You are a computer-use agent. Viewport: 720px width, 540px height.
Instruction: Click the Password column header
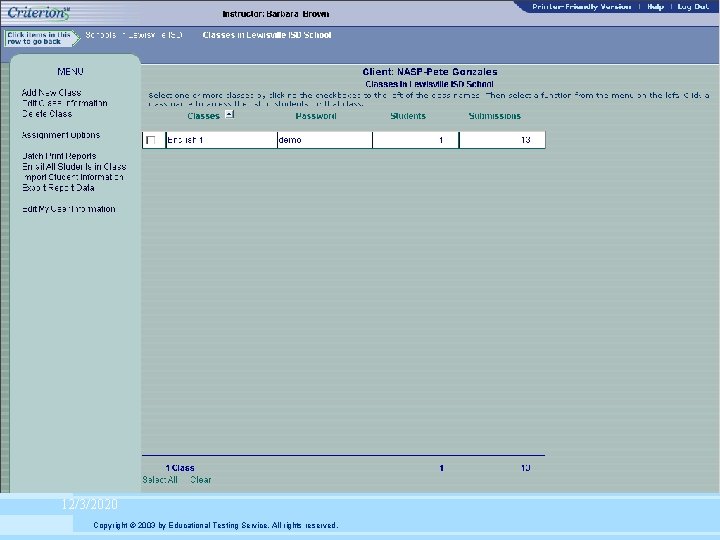316,116
